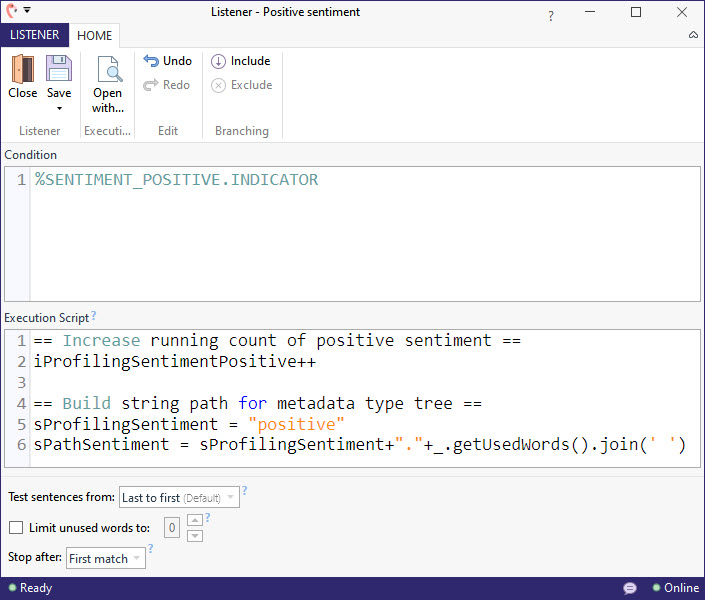Screen dimensions: 705x600
Task: Open the Stop after First match dropdown
Action: click(x=105, y=558)
